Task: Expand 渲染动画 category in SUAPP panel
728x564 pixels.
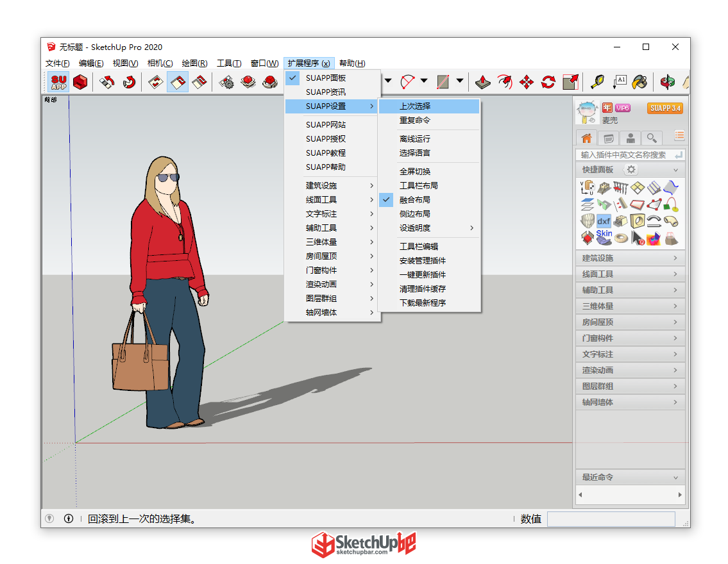Action: click(630, 370)
